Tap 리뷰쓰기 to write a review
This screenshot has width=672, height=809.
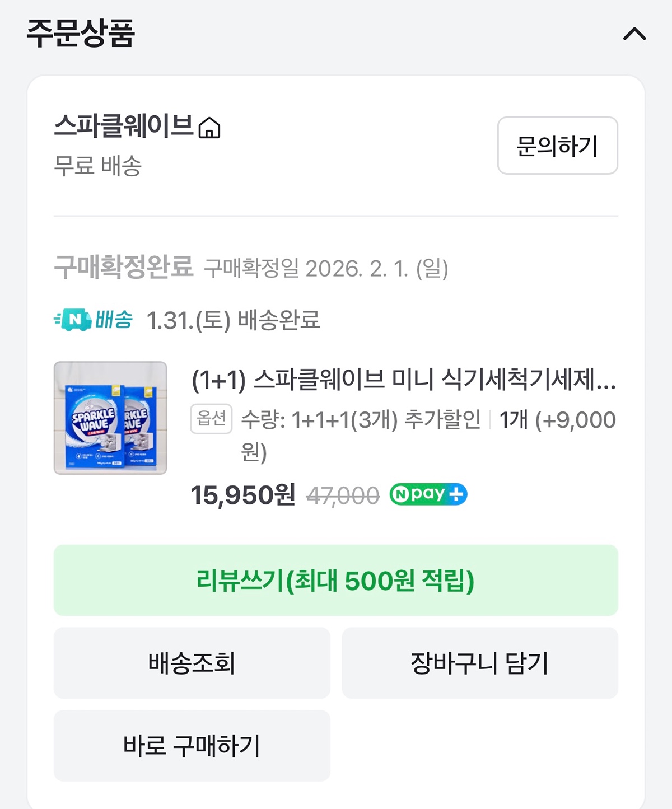[335, 580]
